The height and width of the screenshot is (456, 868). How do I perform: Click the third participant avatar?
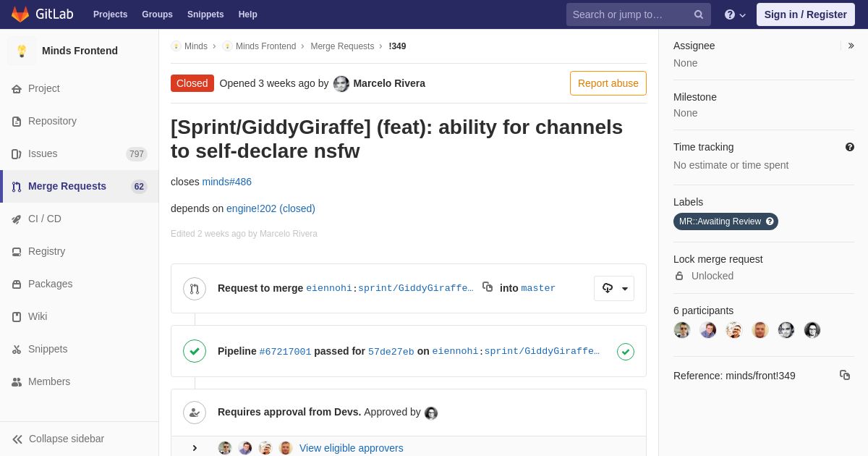click(734, 330)
